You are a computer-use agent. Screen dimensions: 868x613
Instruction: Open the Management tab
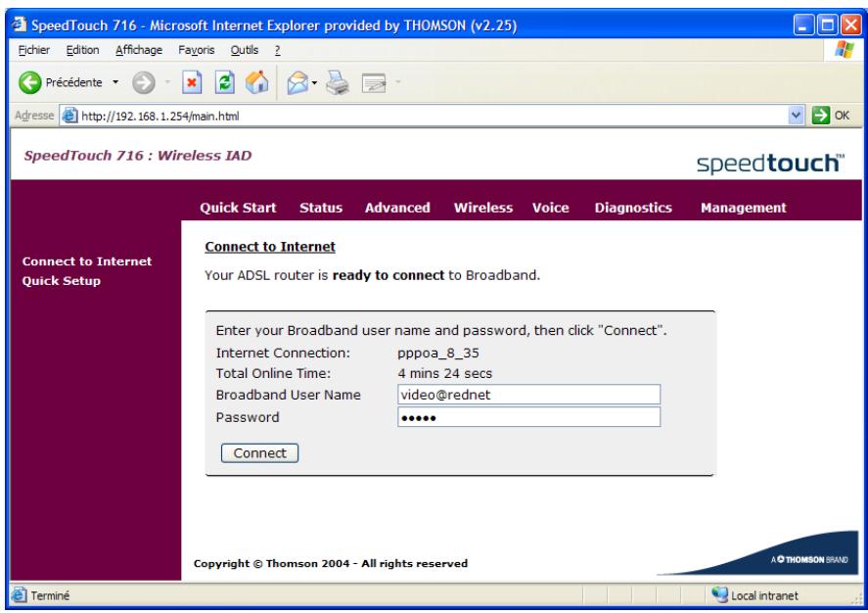pyautogui.click(x=744, y=208)
